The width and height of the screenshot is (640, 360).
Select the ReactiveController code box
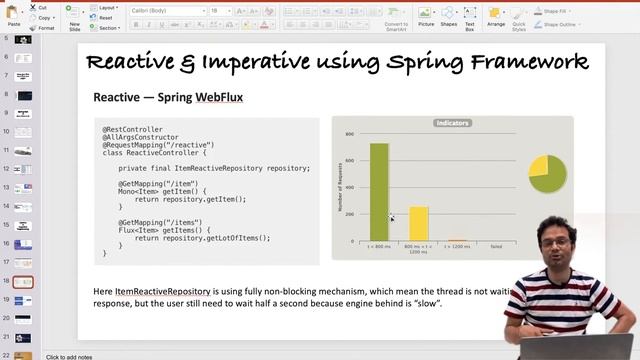tap(207, 191)
